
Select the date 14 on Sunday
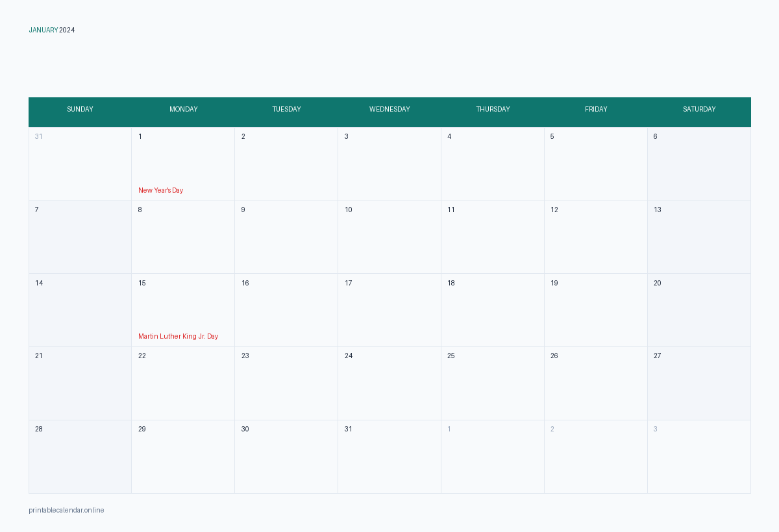click(80, 310)
